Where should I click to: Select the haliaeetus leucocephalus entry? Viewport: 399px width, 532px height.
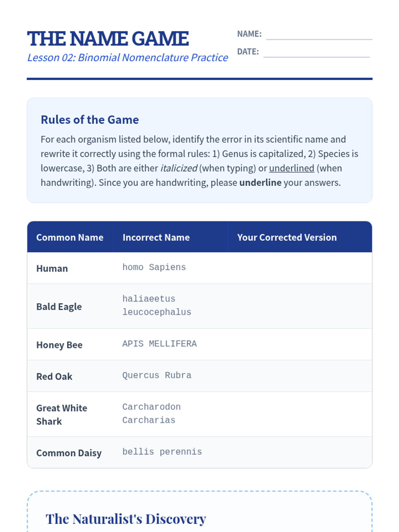pos(157,306)
